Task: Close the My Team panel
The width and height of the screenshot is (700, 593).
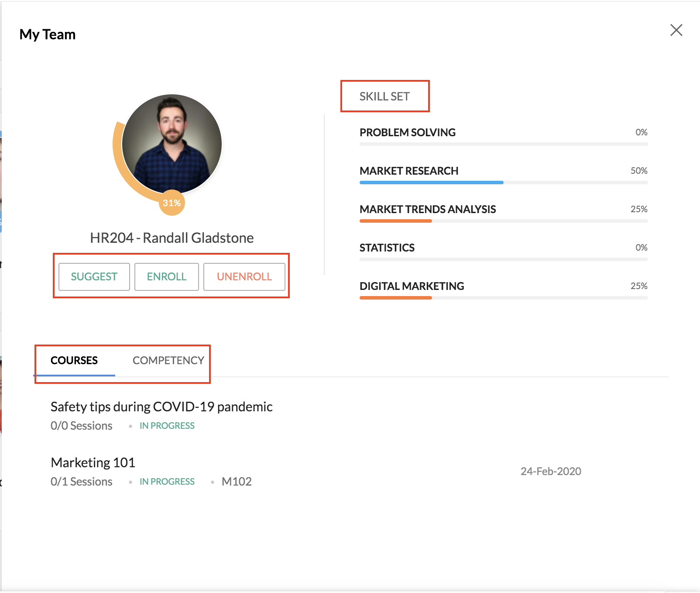Action: (676, 30)
